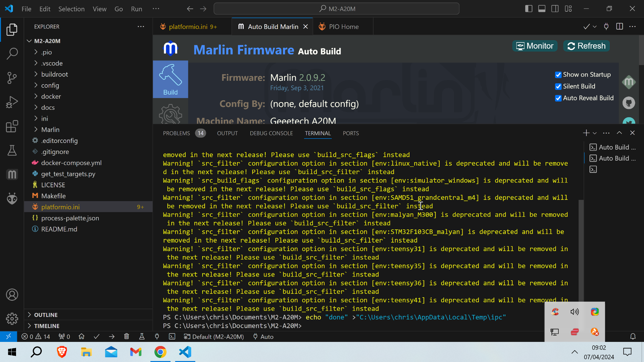Open PlatformIO Home icon in status bar

[x=81, y=337]
